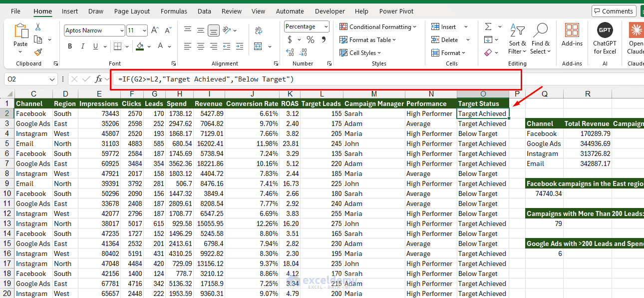
Task: Click the Paste clipboard icon
Action: [x=21, y=31]
